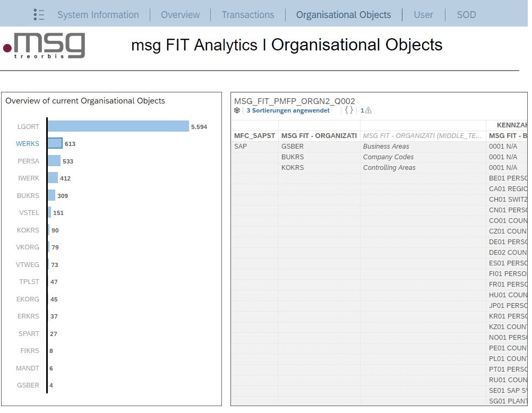Click the MFC_SAPST column header
Screen dimensions: 532x413
pyautogui.click(x=254, y=136)
